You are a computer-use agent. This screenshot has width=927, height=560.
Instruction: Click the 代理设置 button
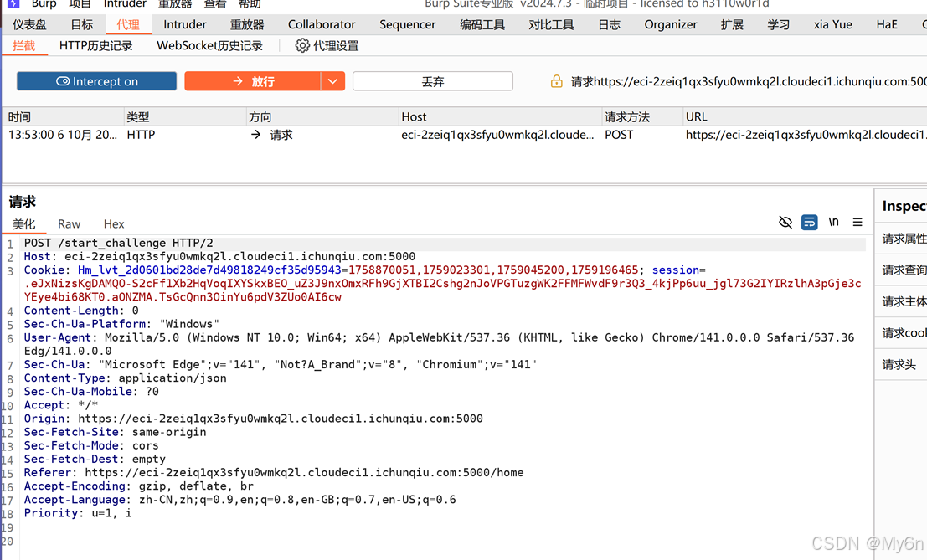(x=327, y=45)
